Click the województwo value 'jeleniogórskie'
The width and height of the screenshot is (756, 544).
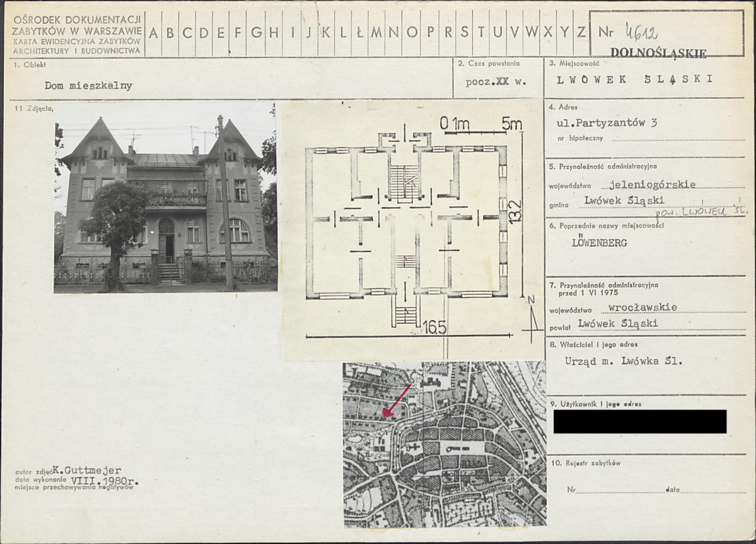click(652, 185)
